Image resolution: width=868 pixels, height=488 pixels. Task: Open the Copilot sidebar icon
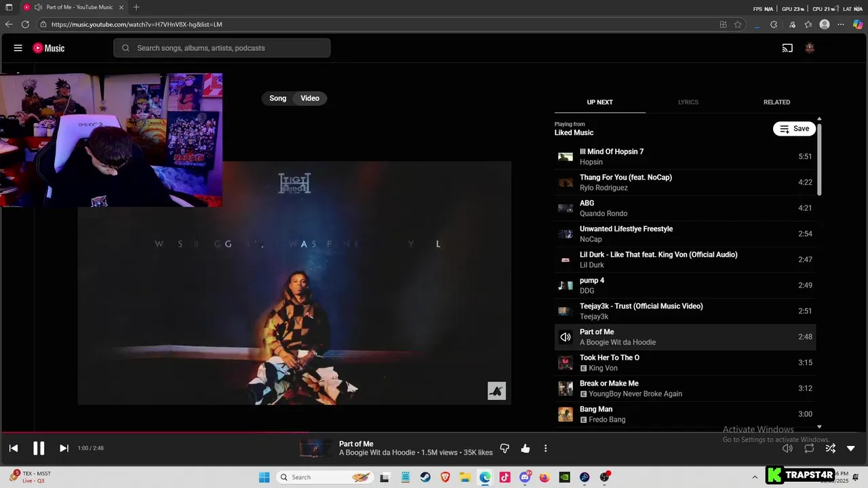pyautogui.click(x=858, y=24)
